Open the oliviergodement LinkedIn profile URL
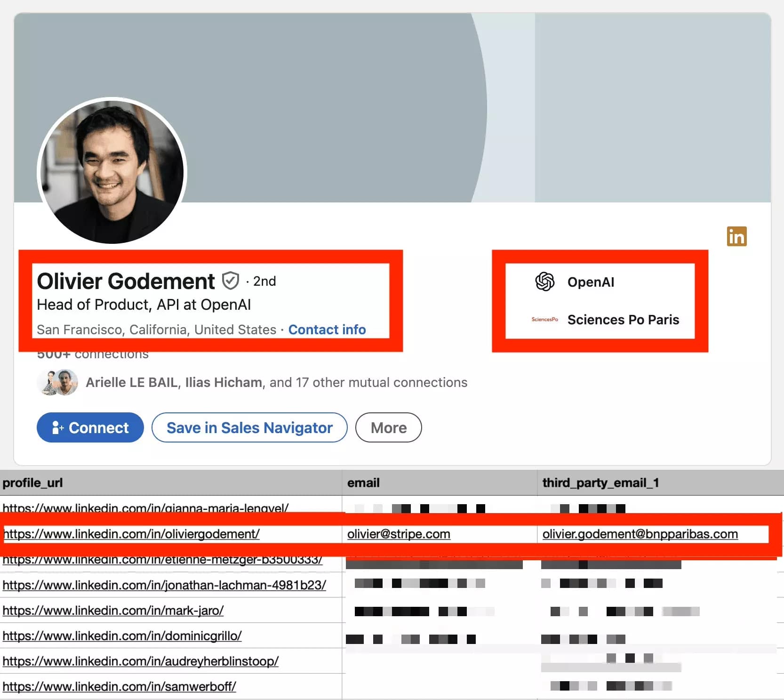Screen dimensions: 784x700 pos(131,534)
